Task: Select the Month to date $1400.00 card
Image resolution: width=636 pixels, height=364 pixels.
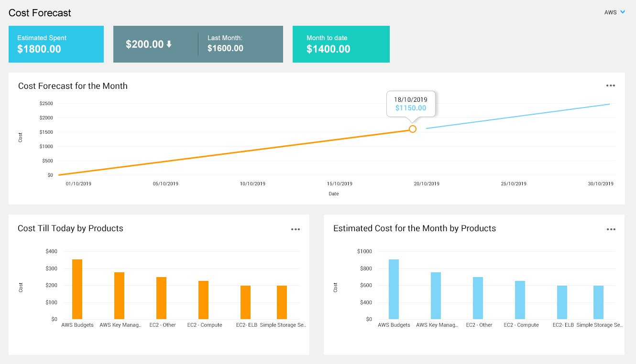Action: [x=341, y=44]
